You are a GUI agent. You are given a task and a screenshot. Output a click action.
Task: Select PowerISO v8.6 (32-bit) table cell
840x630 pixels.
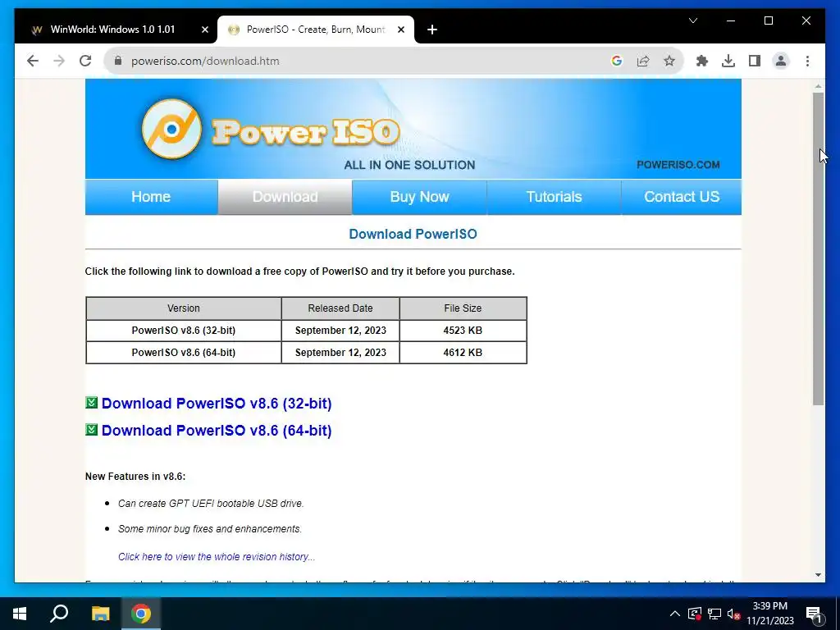[184, 331]
